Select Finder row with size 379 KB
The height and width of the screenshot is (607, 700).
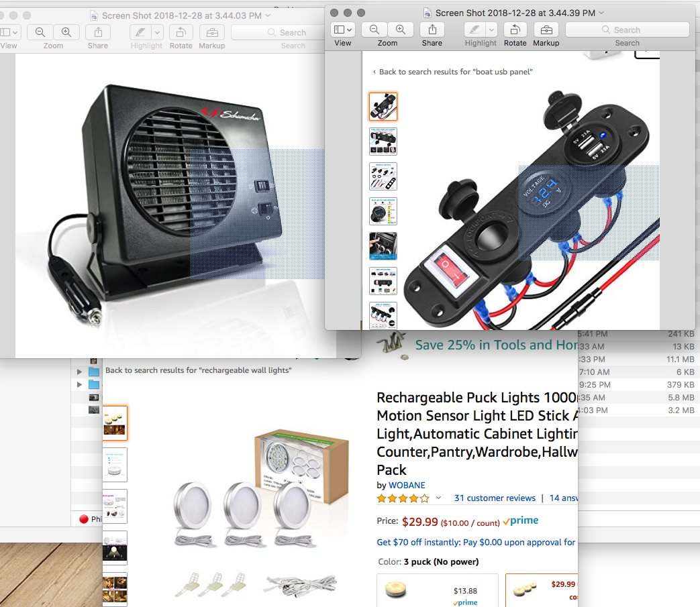point(639,384)
